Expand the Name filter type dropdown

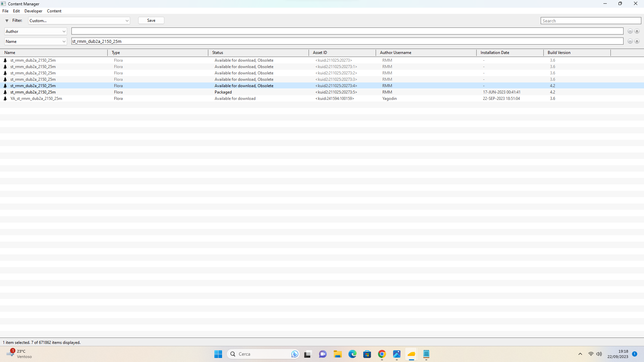coord(36,42)
